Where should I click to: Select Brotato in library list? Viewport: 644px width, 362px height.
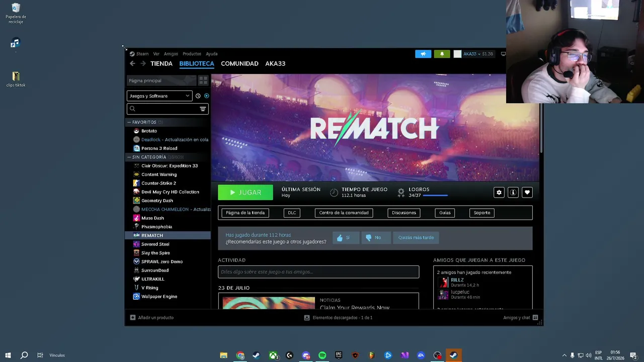[x=149, y=131]
